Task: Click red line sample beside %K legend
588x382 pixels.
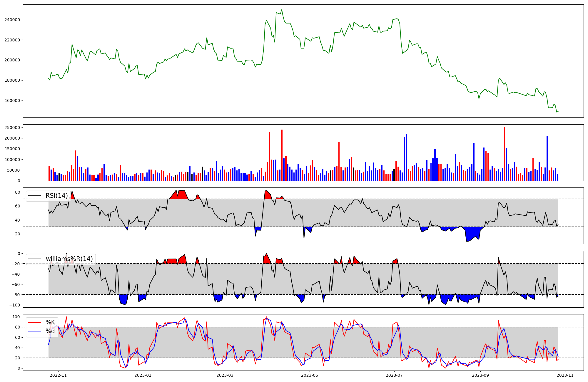Action: pyautogui.click(x=34, y=322)
